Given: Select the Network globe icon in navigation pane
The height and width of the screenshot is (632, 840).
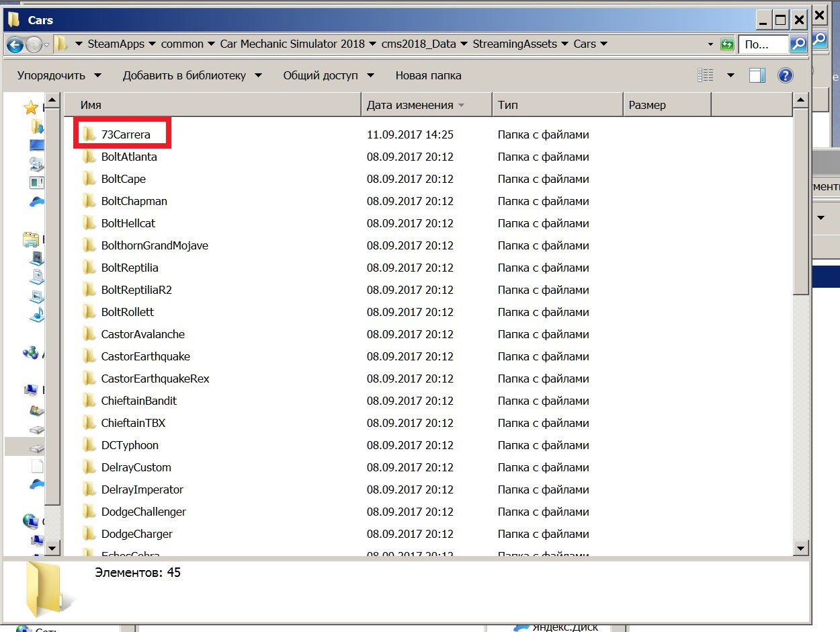Looking at the screenshot, I should tap(31, 521).
